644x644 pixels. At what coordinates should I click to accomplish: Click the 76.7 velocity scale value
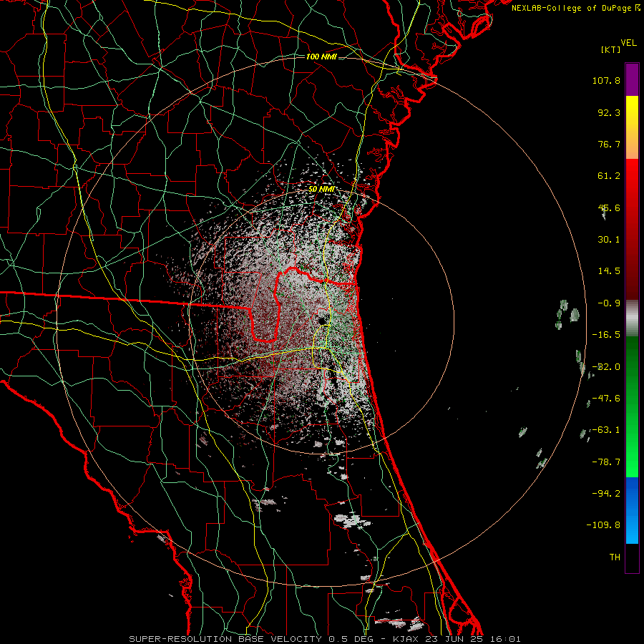coord(609,144)
